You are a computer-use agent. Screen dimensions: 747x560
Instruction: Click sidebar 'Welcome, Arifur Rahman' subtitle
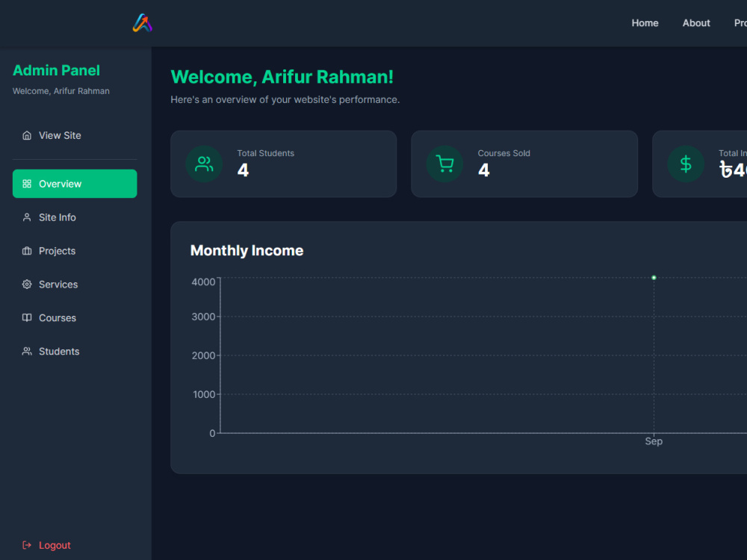61,91
